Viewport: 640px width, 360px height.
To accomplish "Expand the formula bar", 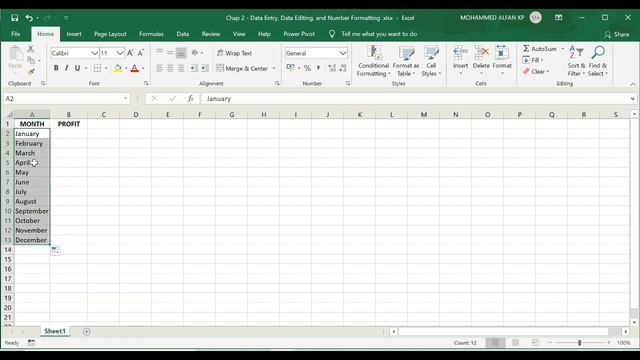I will coord(633,98).
